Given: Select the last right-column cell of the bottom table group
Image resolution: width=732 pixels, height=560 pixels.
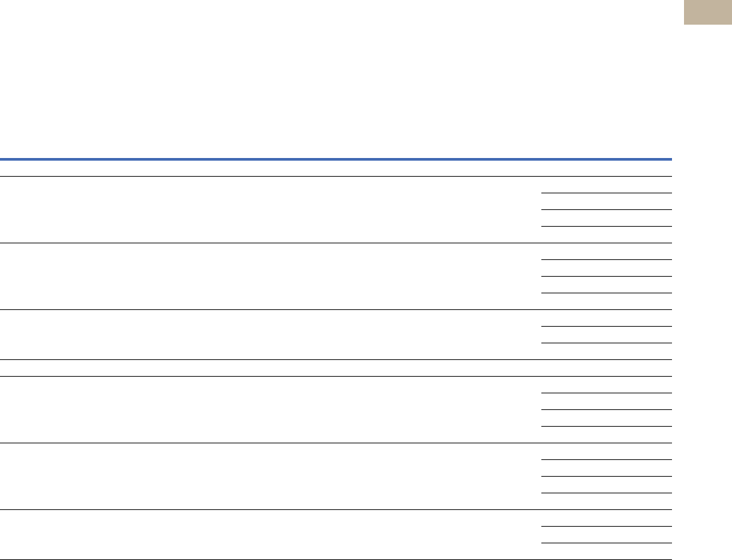Looking at the screenshot, I should pyautogui.click(x=605, y=551).
